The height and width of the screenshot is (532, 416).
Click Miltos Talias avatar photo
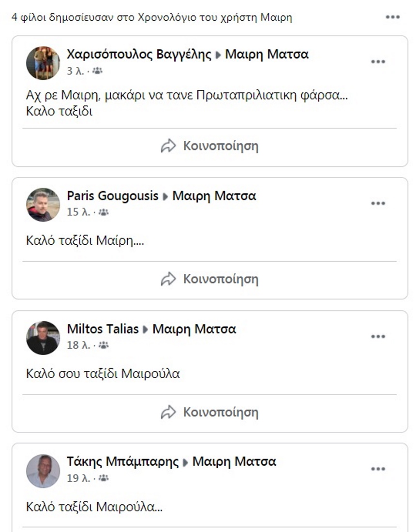(x=43, y=338)
